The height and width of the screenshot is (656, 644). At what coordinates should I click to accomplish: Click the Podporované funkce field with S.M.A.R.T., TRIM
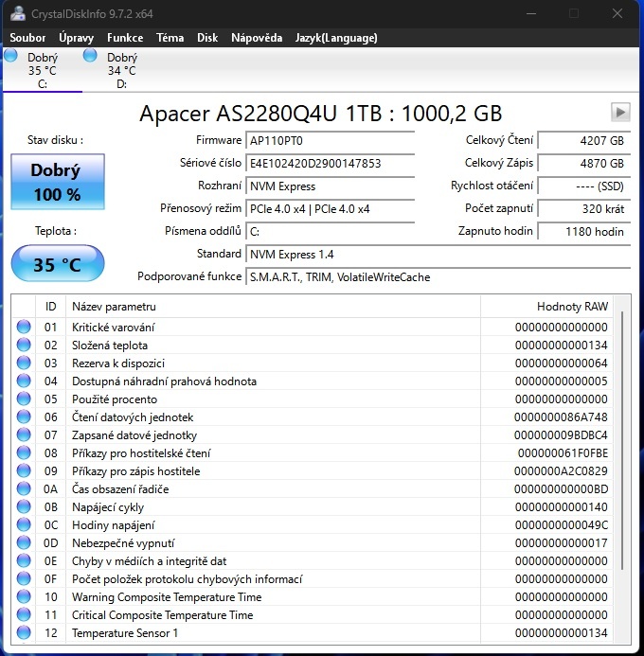click(x=438, y=277)
